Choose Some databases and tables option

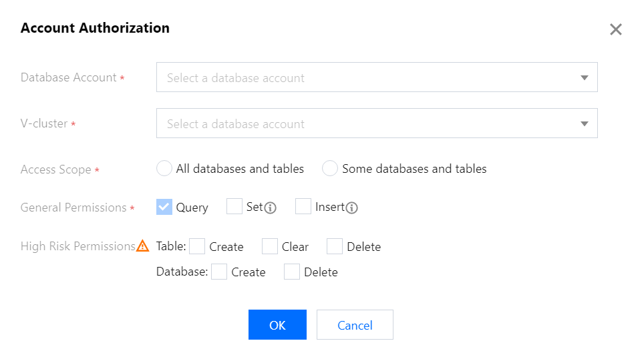click(x=330, y=169)
